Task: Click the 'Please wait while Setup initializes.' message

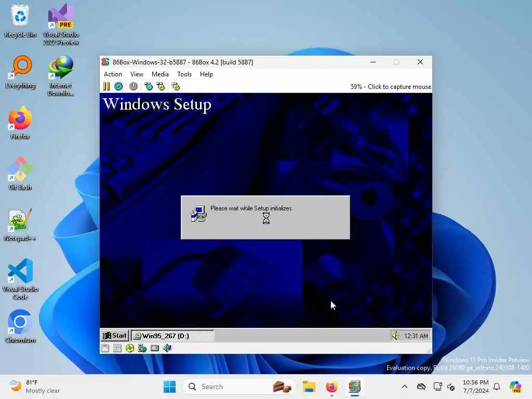Action: pyautogui.click(x=251, y=208)
